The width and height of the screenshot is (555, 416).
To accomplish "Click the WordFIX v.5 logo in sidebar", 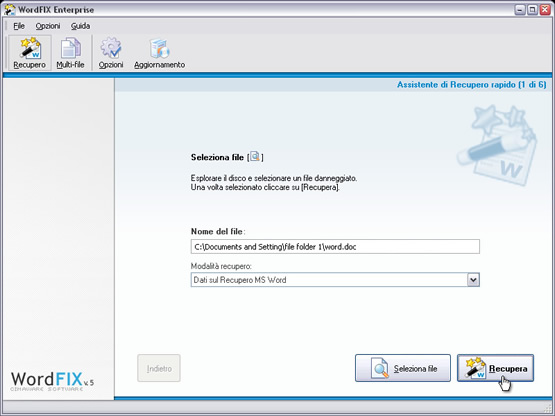I will 52,381.
